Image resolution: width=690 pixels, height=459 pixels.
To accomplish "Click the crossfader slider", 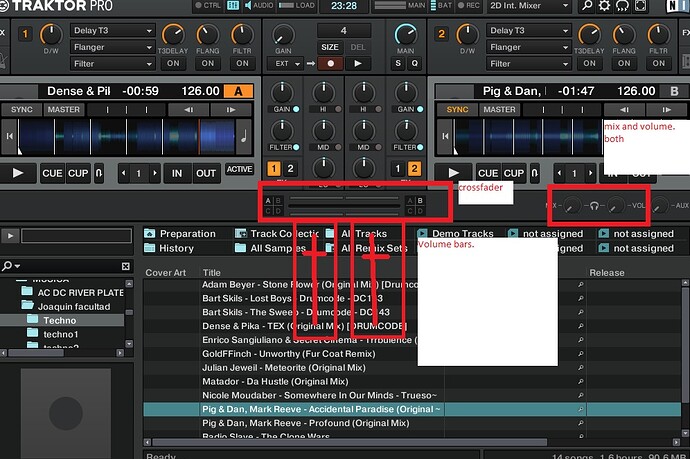I will [345, 205].
